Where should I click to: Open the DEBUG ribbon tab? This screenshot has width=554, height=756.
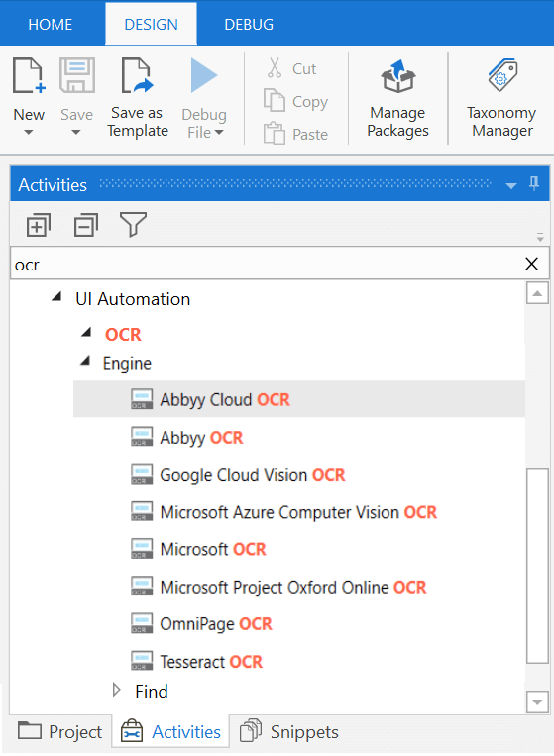point(249,24)
